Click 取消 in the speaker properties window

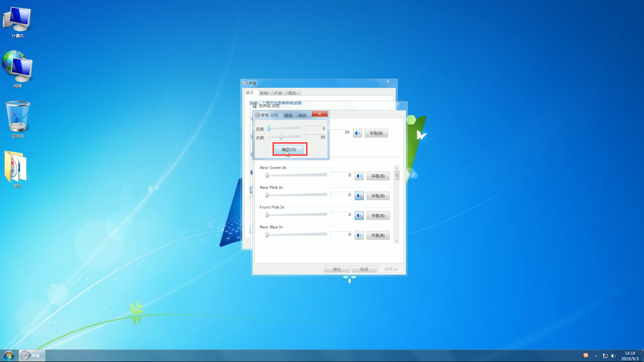[364, 269]
